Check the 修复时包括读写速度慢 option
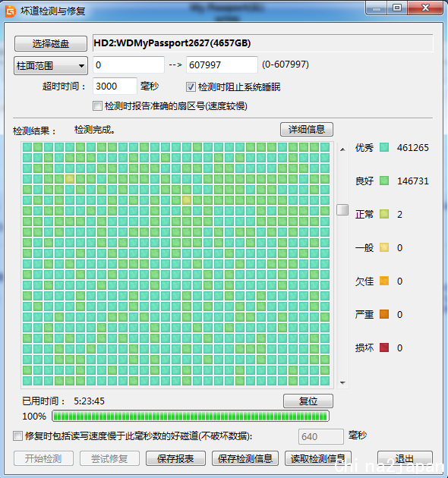Screen dimensions: 448x478 17,436
